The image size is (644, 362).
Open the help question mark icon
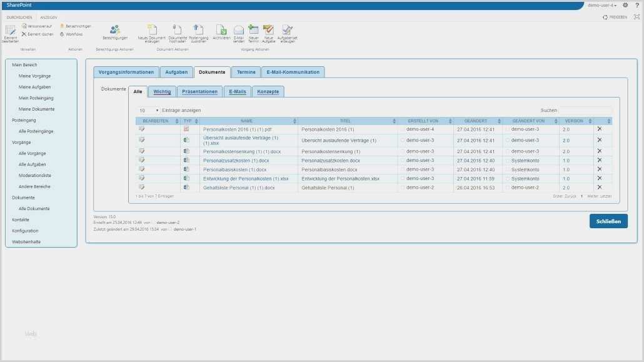[637, 6]
